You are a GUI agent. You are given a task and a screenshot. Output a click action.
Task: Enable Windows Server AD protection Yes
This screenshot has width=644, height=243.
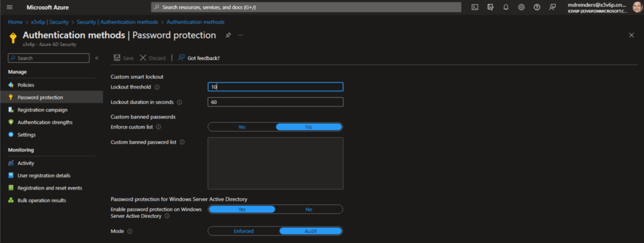coord(242,209)
